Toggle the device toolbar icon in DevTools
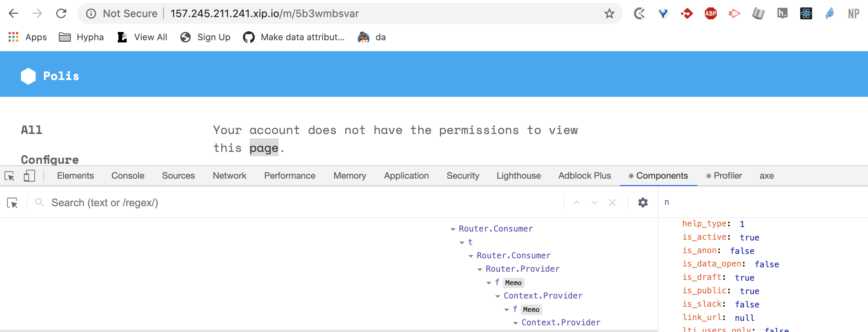Screen dimensions: 868x332 (x=29, y=176)
